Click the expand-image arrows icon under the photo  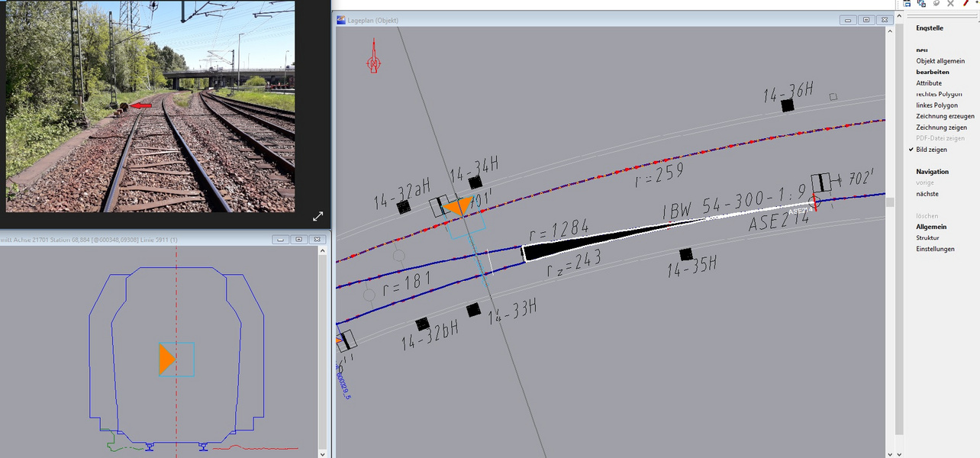click(x=318, y=216)
